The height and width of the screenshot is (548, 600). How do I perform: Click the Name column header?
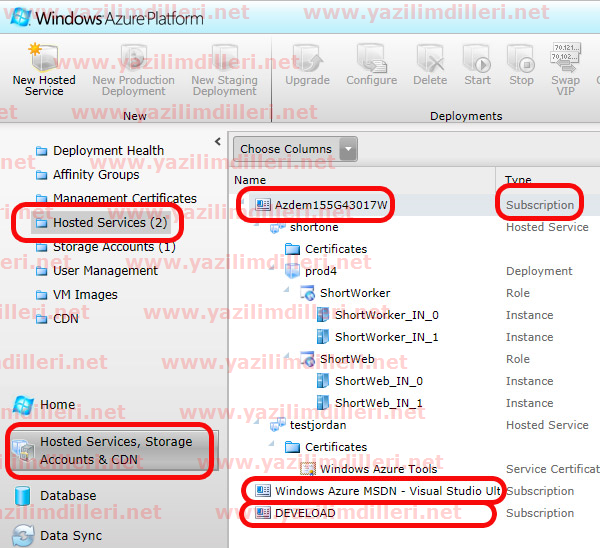click(x=251, y=180)
